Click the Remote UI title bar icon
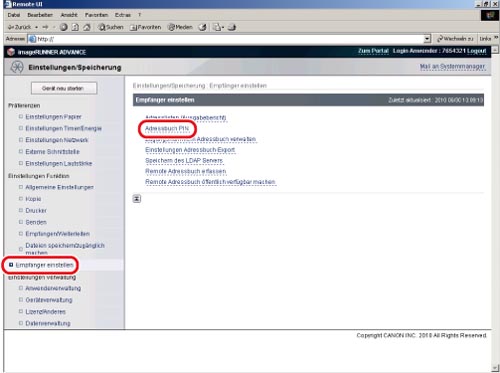This screenshot has height=373, width=500. [8, 4]
